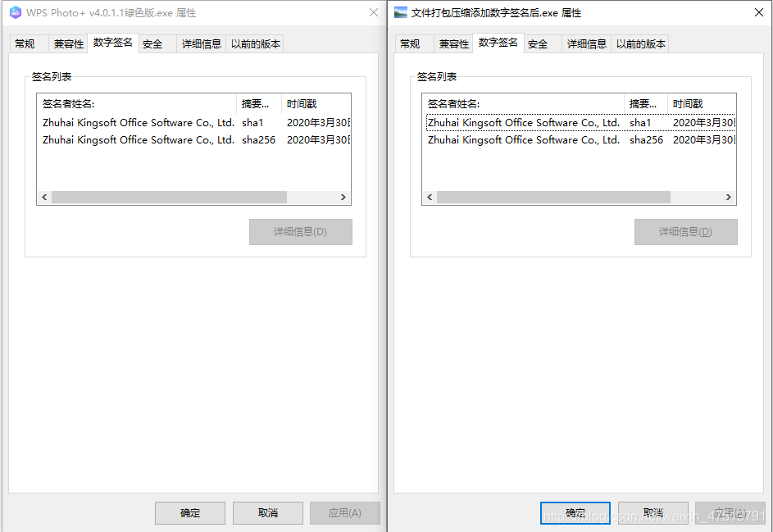This screenshot has height=532, width=773.
Task: Open 以前的版本 tab in WPS Photo+ properties window
Action: 256,44
